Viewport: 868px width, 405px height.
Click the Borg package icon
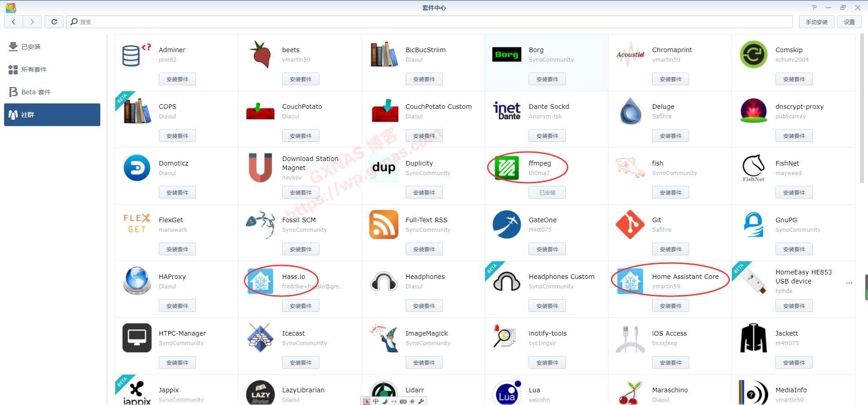pos(506,54)
